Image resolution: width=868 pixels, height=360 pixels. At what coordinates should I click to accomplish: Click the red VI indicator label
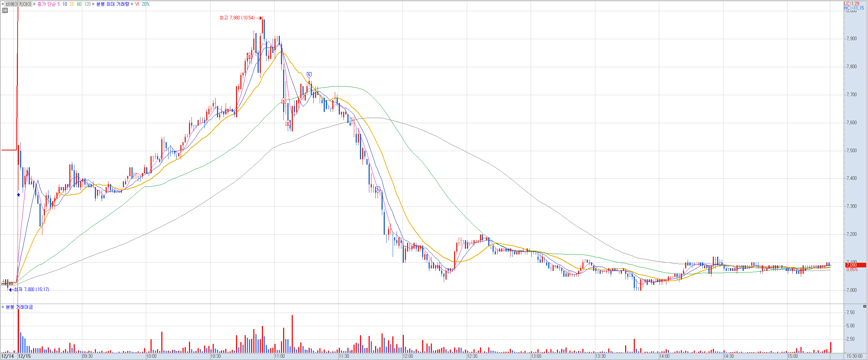pyautogui.click(x=137, y=4)
